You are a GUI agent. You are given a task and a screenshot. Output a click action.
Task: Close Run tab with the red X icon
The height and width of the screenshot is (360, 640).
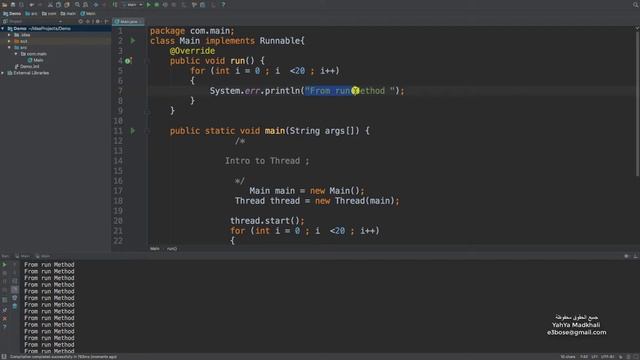tap(4, 318)
